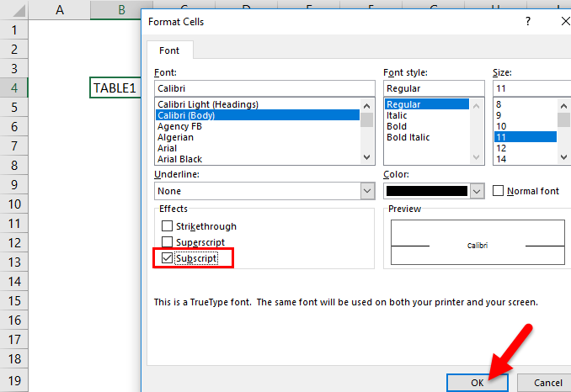Select cell B4 containing TABLE1
Screen dimensions: 571x392
(115, 87)
